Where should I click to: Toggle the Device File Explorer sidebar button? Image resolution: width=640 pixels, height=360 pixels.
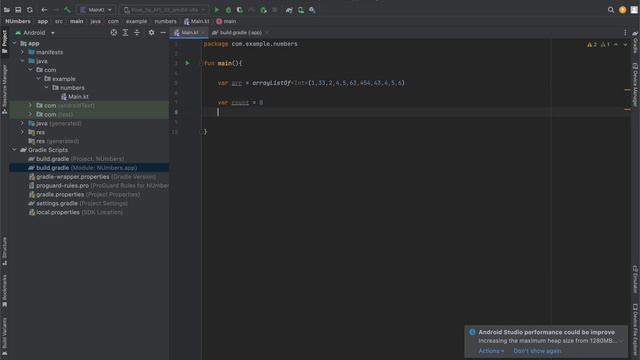[635, 330]
